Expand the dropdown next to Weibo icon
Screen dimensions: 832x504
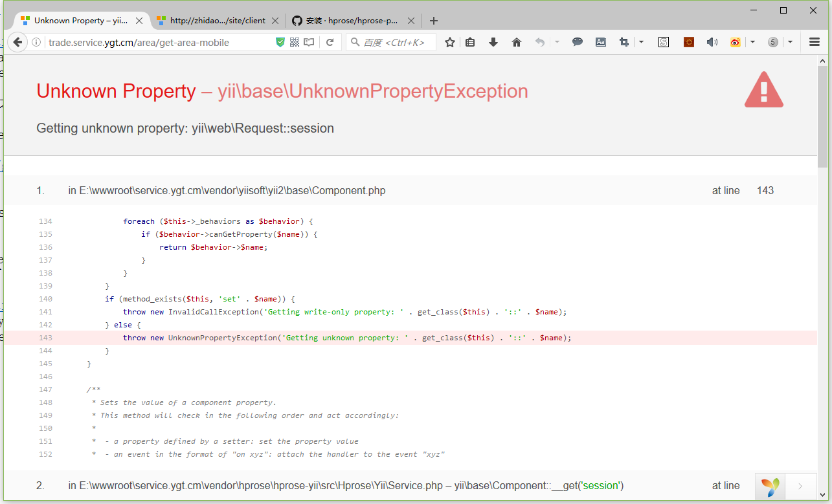point(752,42)
